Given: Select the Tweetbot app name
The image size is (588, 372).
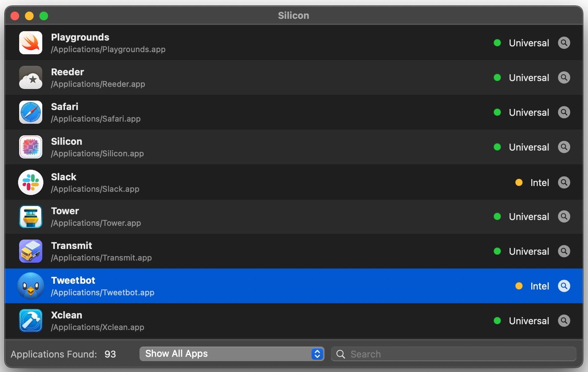Looking at the screenshot, I should click(73, 280).
